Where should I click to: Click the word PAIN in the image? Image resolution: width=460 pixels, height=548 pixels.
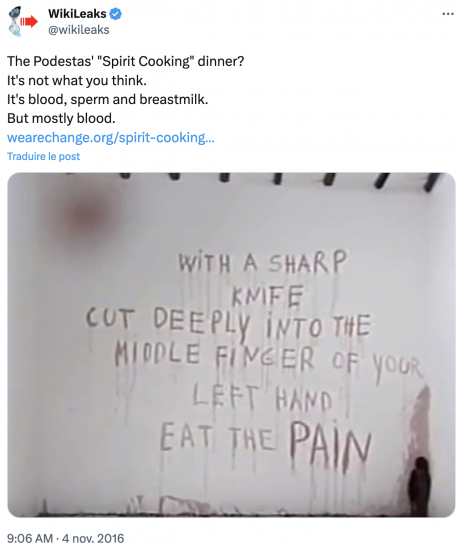329,443
